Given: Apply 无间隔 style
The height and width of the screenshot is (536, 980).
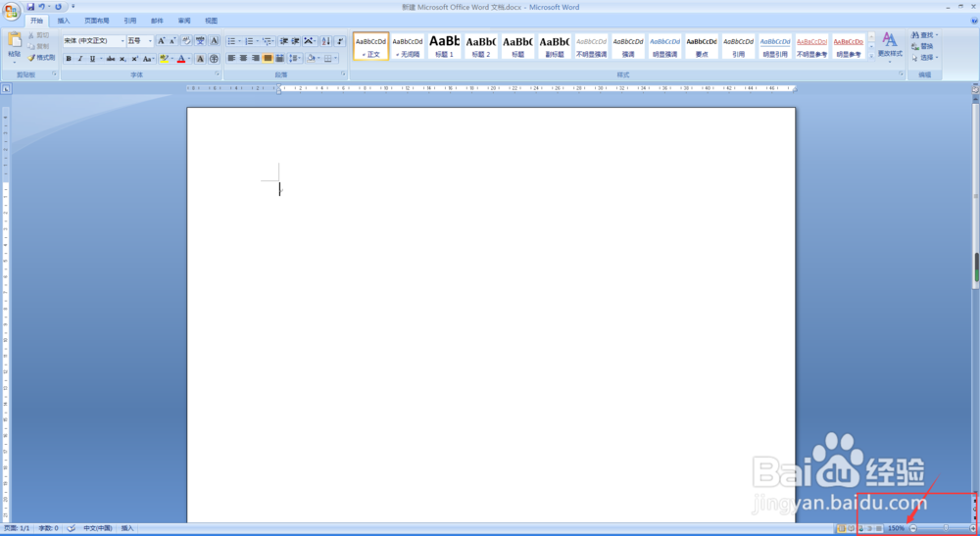Looking at the screenshot, I should pos(408,47).
